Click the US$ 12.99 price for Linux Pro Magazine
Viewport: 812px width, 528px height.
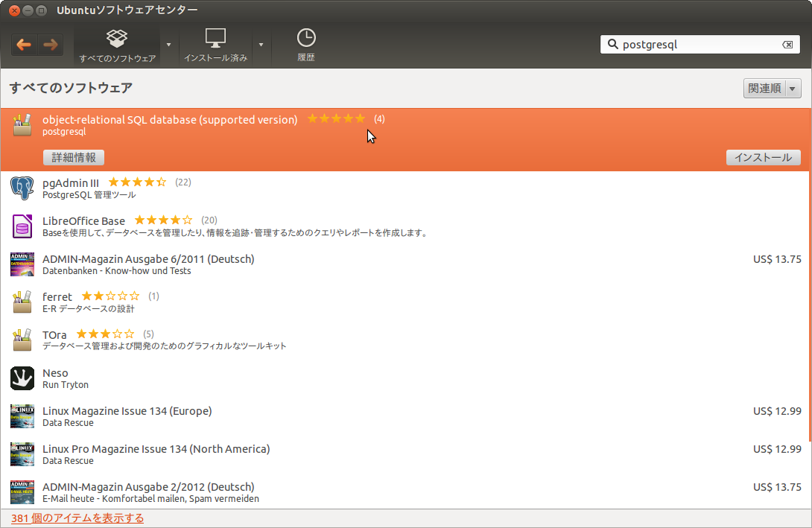[x=777, y=449]
